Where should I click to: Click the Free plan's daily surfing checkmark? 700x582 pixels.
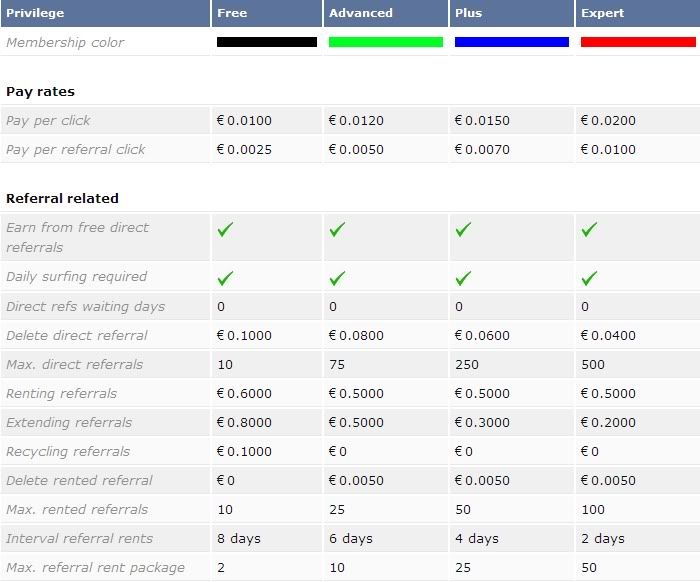coord(225,278)
